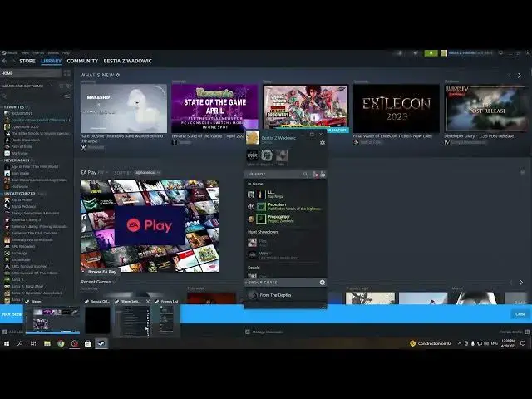
Task: Open File Explorer from the taskbar
Action: [x=47, y=343]
